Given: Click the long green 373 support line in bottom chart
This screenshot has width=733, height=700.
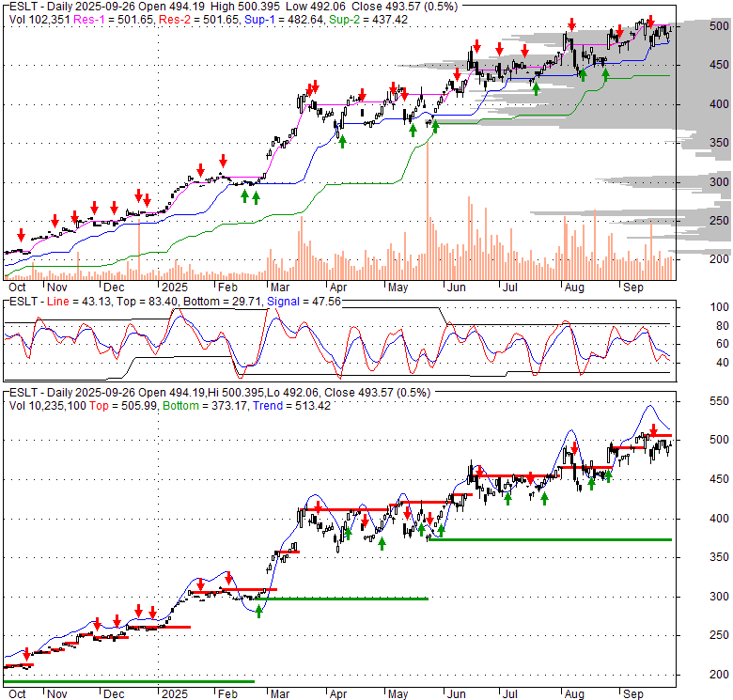Looking at the screenshot, I should click(x=550, y=539).
